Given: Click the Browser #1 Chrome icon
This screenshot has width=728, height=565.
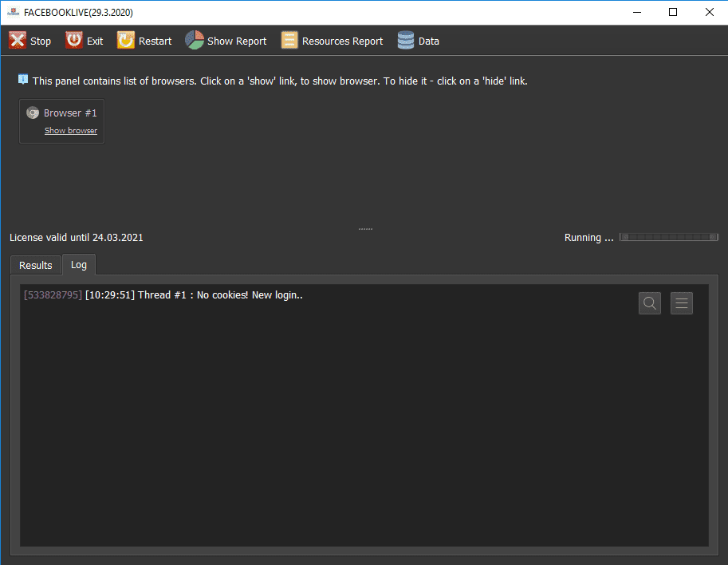Looking at the screenshot, I should (x=33, y=113).
